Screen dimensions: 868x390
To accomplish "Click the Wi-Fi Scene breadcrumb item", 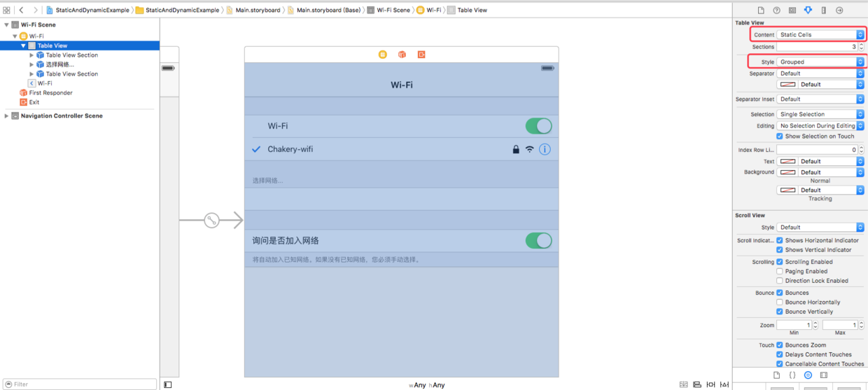I will click(393, 11).
